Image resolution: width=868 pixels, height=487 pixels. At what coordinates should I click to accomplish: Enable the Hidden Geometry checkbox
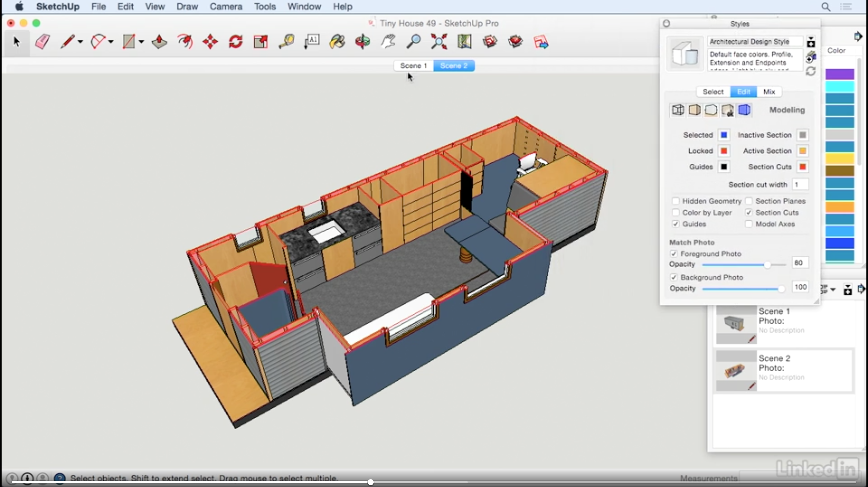[x=676, y=201]
